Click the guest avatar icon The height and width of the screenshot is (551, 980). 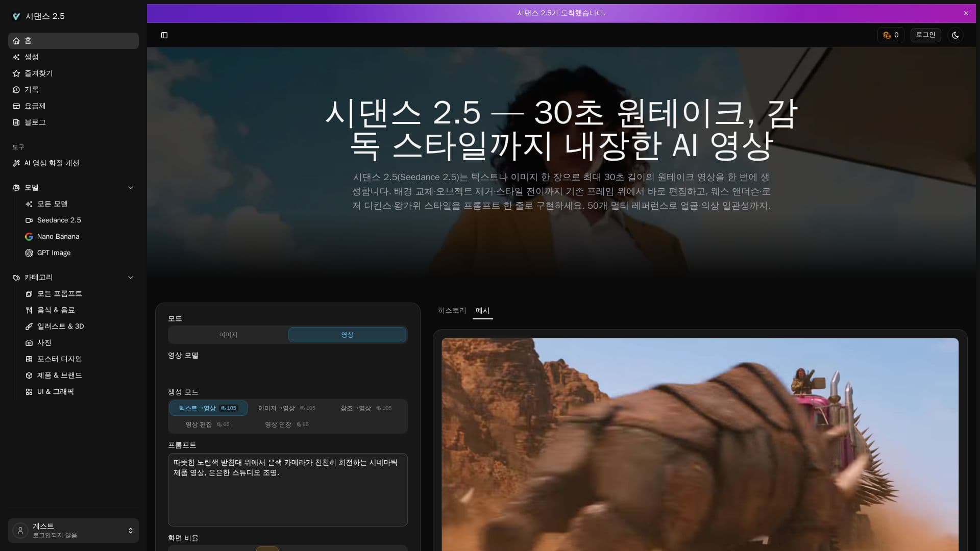click(20, 531)
